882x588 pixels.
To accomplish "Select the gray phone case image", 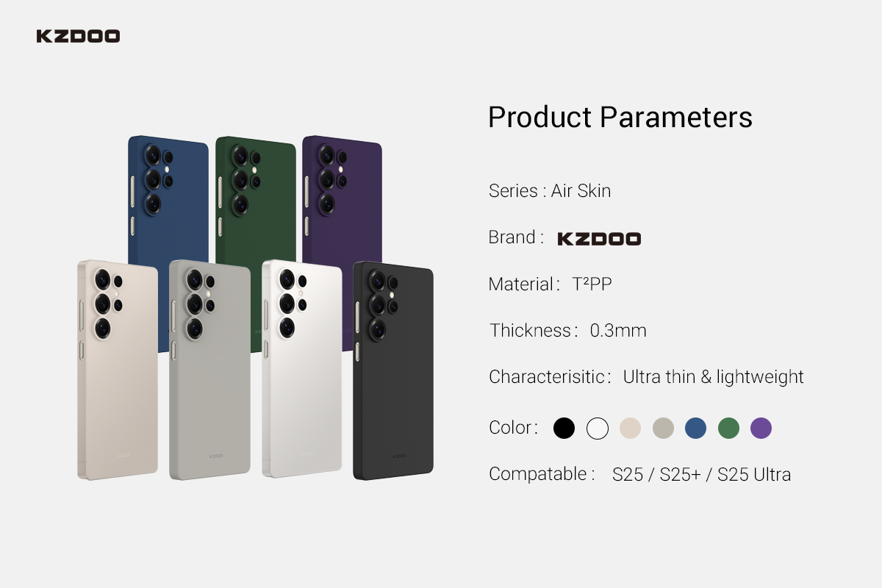I will (x=209, y=382).
